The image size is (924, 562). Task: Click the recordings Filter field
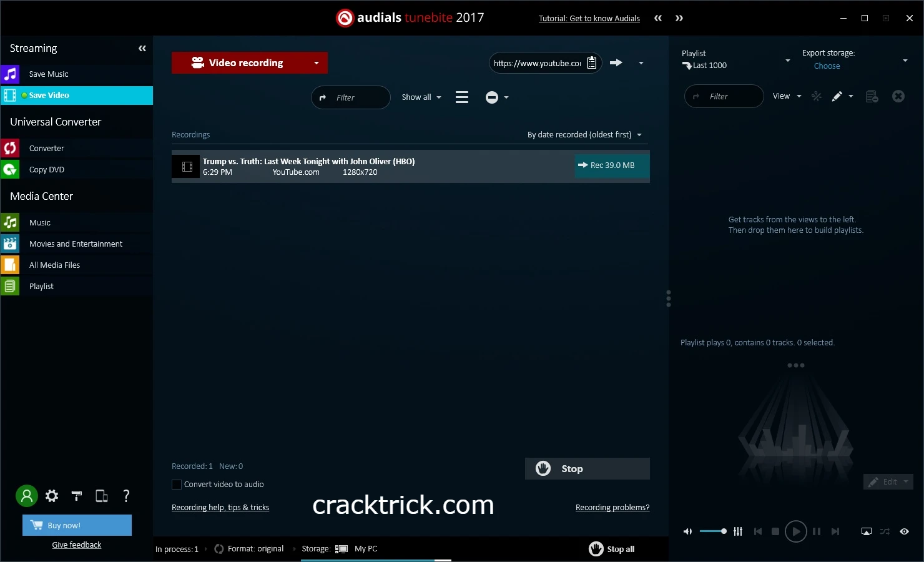(350, 97)
